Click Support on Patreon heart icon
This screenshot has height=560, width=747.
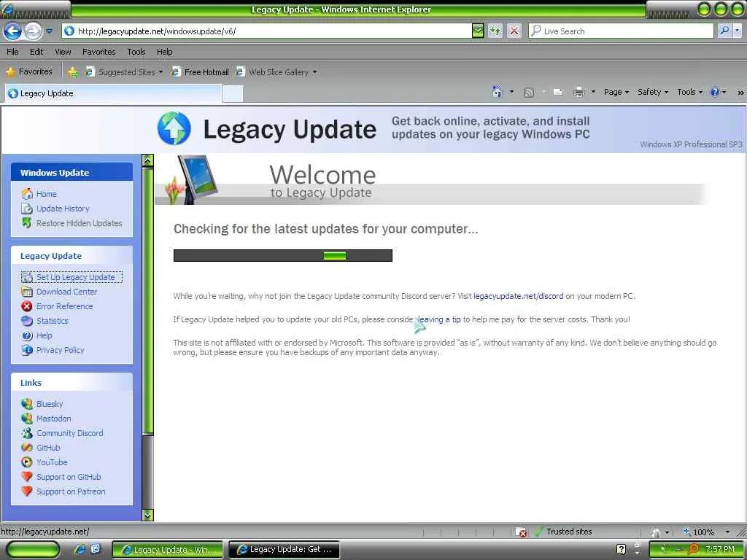[27, 491]
